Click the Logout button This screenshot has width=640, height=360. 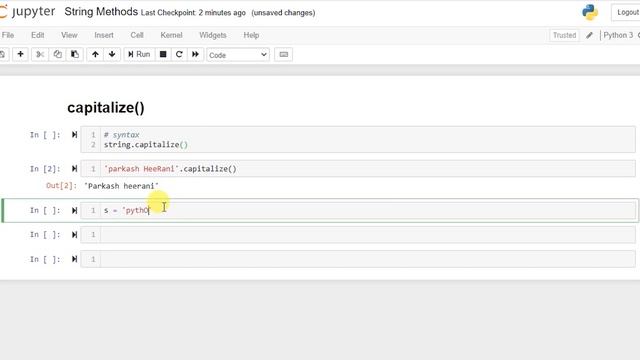(627, 12)
